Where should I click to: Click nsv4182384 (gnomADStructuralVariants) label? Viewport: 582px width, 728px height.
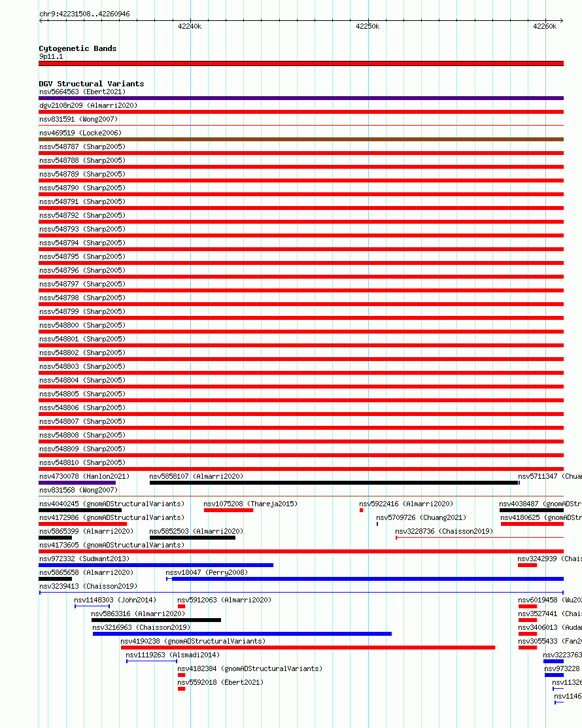tap(250, 668)
